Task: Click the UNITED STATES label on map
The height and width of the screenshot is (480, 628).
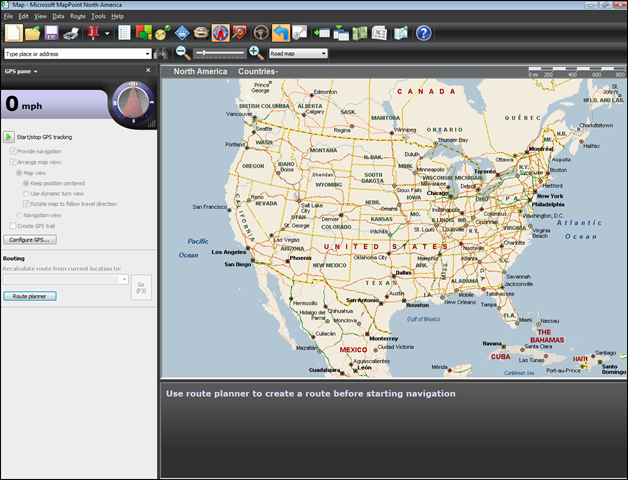Action: pos(385,247)
